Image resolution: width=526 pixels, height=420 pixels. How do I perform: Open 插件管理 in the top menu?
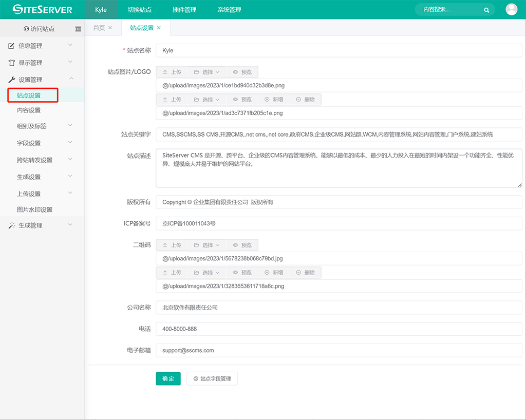tap(184, 10)
